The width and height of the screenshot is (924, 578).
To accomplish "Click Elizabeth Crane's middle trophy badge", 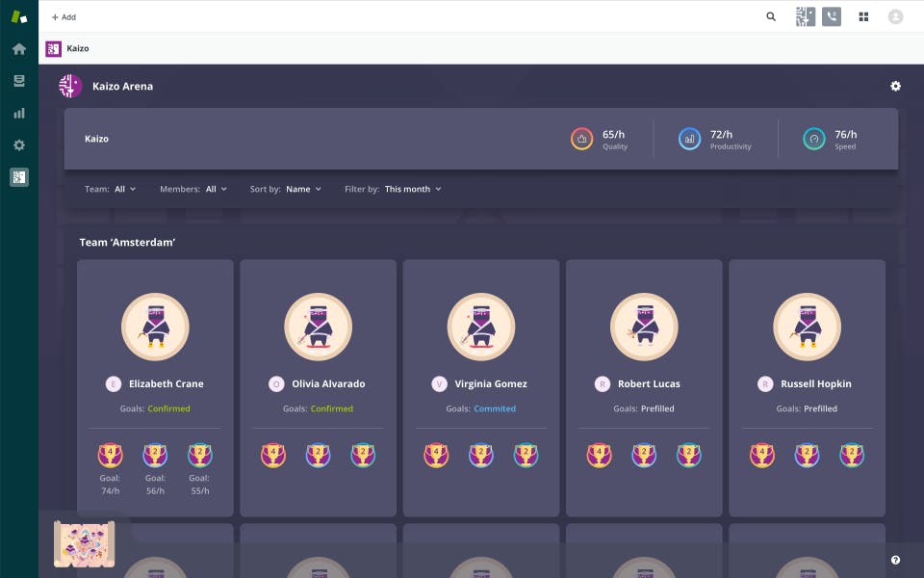I will [x=155, y=456].
